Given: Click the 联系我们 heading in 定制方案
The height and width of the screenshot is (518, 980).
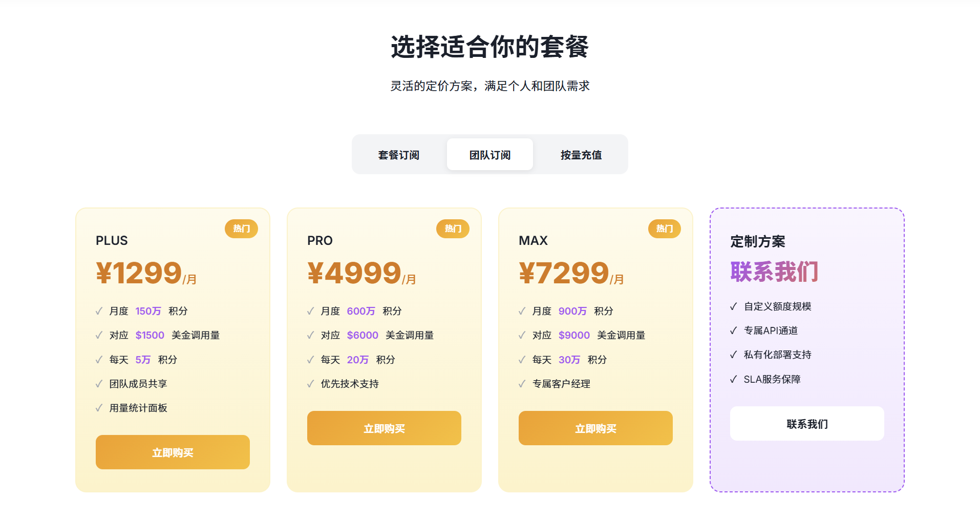Looking at the screenshot, I should [x=774, y=272].
